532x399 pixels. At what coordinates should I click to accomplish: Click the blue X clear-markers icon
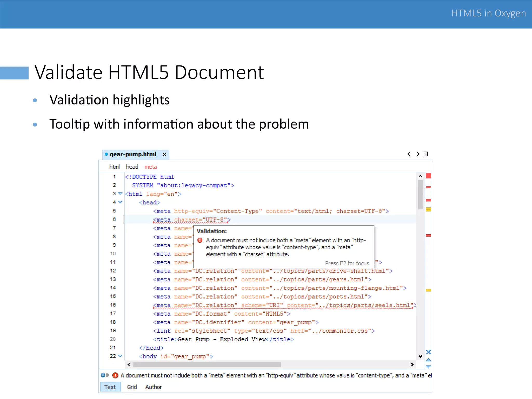[429, 352]
